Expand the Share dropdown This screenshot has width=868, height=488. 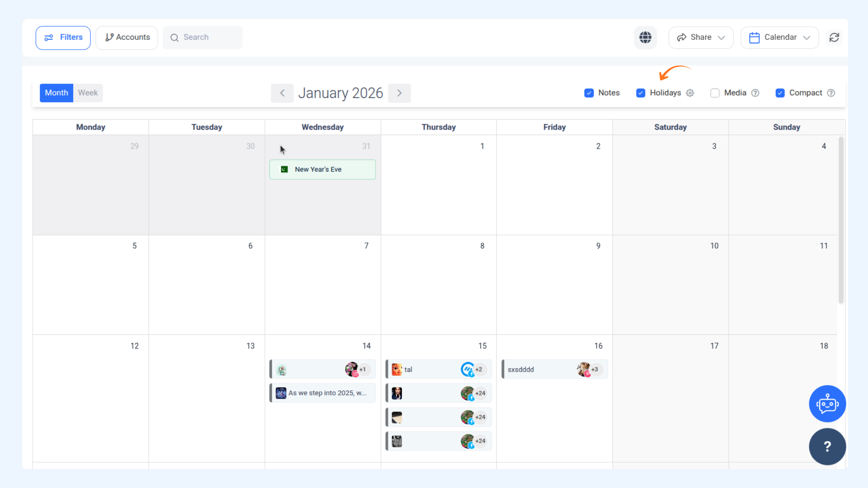pyautogui.click(x=701, y=38)
